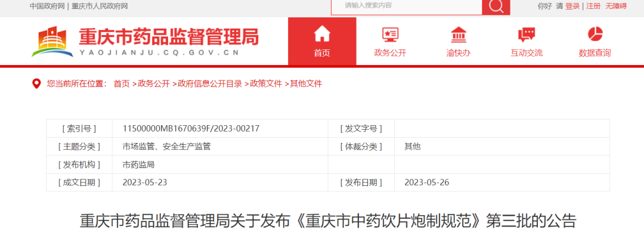Click the 互动交流 chat bubble icon
The height and width of the screenshot is (233, 644).
click(x=527, y=35)
